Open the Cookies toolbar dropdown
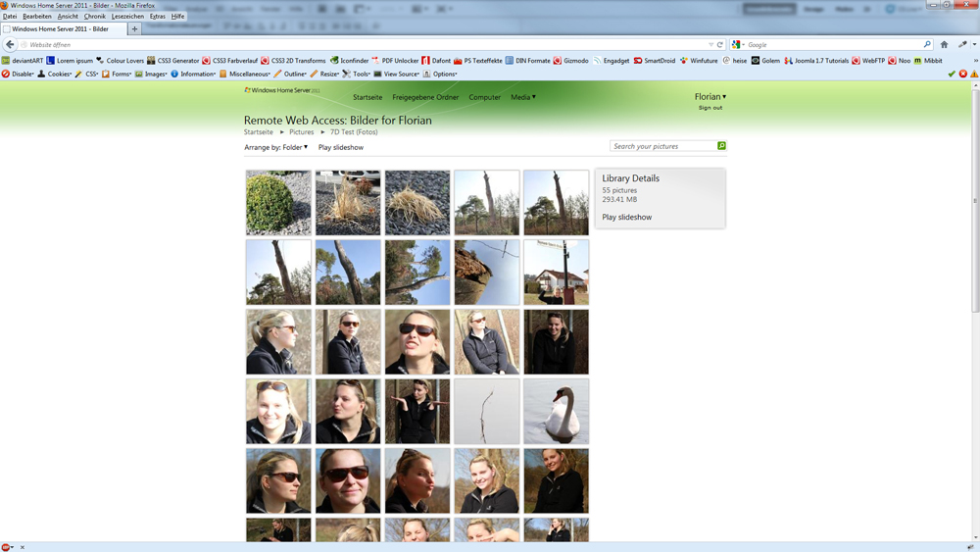 click(55, 74)
